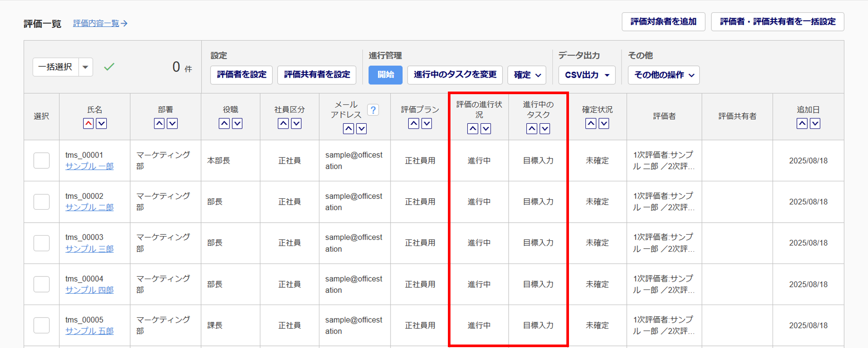Select checkbox for tms_00005 row
This screenshot has width=868, height=348.
42,325
